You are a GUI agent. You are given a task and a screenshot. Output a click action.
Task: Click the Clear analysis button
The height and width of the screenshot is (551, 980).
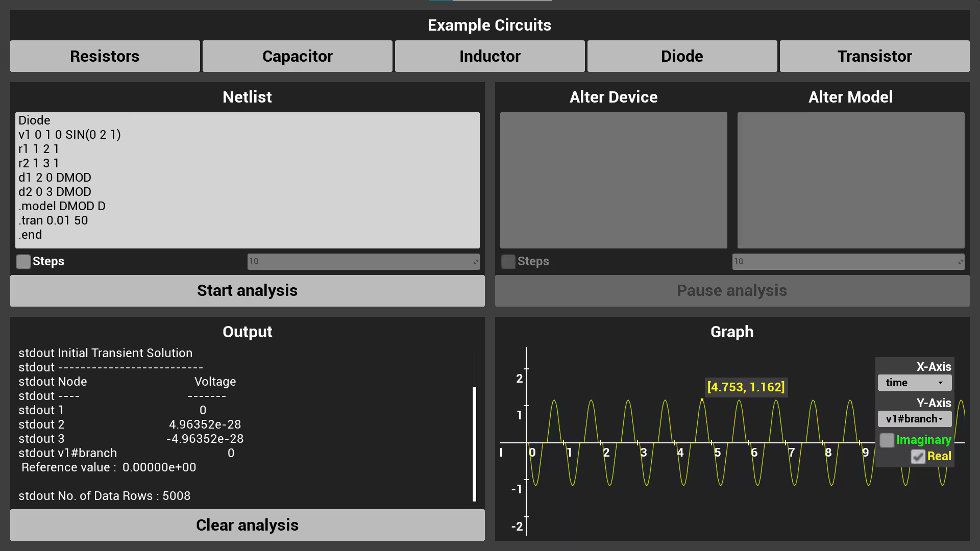[247, 525]
